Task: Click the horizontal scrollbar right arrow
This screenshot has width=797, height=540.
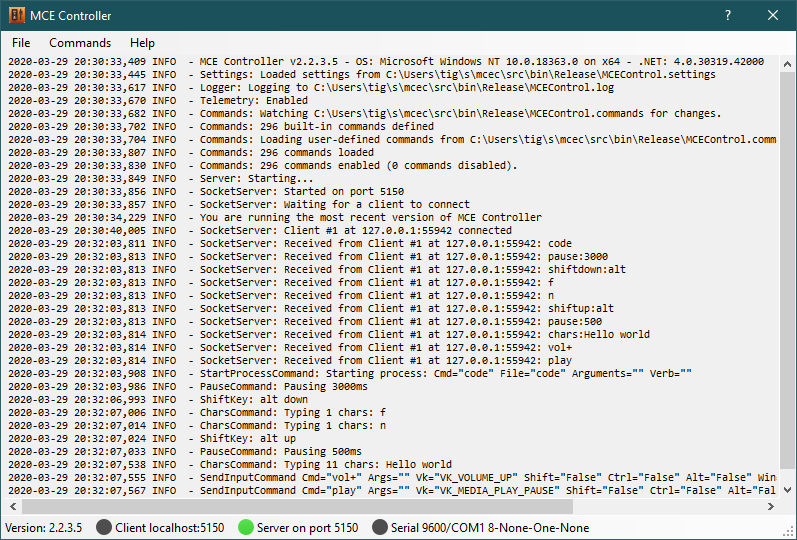Action: click(771, 506)
